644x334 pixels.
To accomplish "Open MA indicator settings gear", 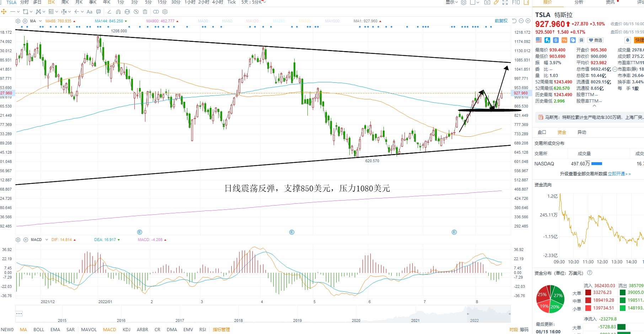I will coord(18,21).
